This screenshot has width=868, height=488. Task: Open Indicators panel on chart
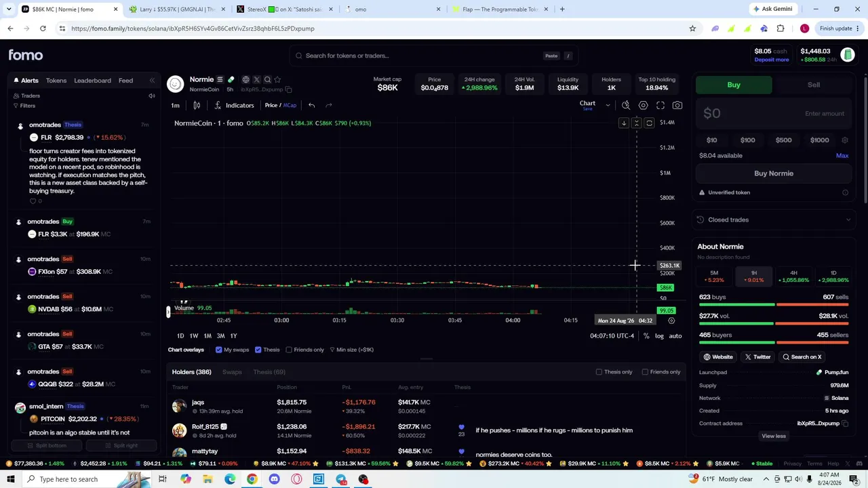point(234,106)
